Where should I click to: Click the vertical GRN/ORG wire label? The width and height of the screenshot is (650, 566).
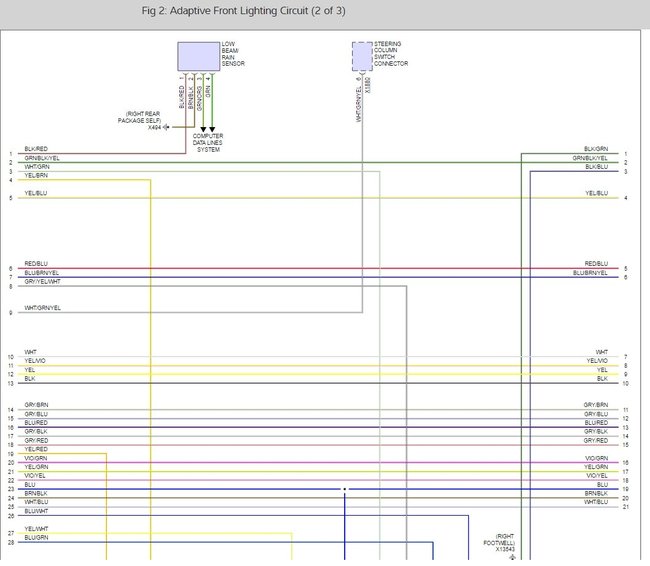[x=199, y=98]
